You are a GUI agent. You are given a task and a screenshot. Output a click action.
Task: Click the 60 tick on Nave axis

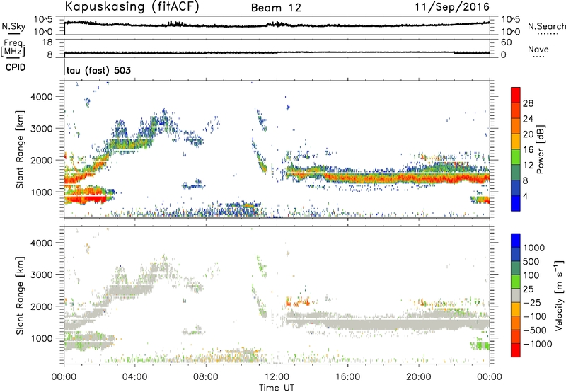coord(506,42)
